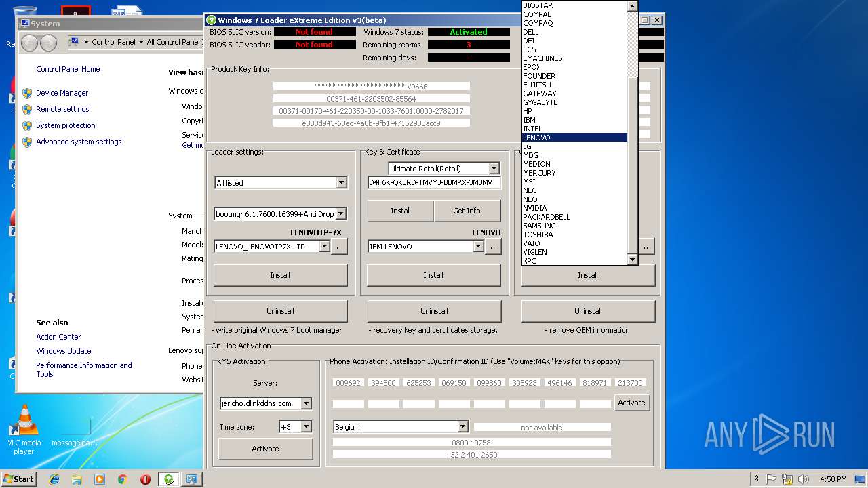The height and width of the screenshot is (488, 868).
Task: Click first Confirmation ID input box
Action: (348, 404)
